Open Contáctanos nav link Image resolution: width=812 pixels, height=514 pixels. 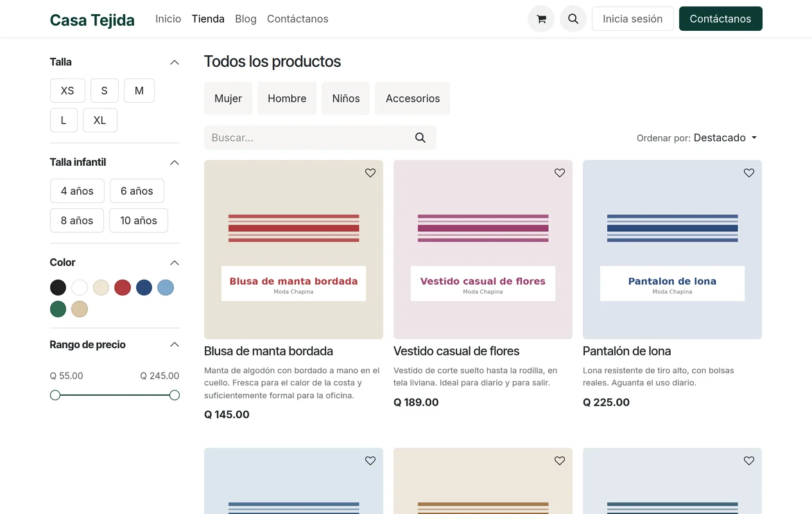(298, 19)
